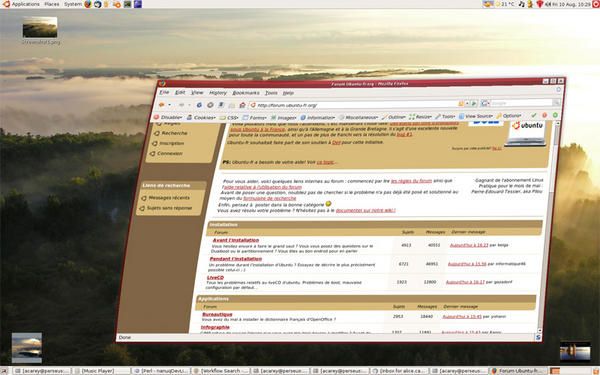Click the green checkmark standards icon
The image size is (600, 375).
534,115
